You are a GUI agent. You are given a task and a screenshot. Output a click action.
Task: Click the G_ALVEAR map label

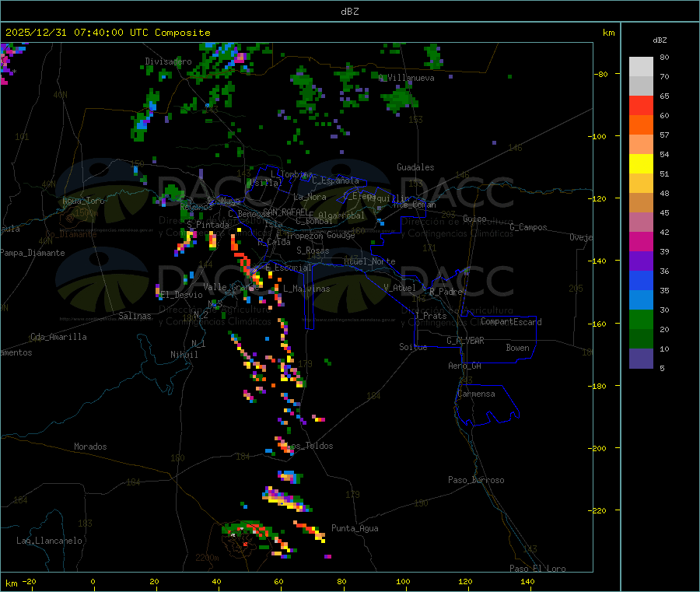click(x=465, y=341)
